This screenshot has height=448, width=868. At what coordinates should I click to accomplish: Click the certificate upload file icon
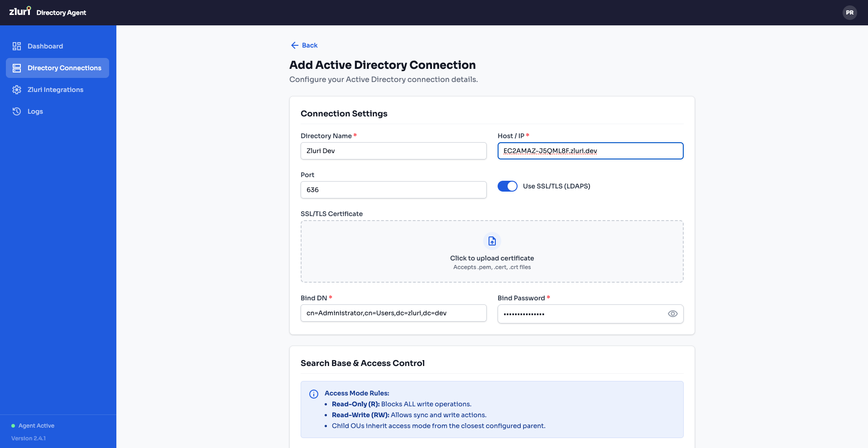tap(492, 241)
